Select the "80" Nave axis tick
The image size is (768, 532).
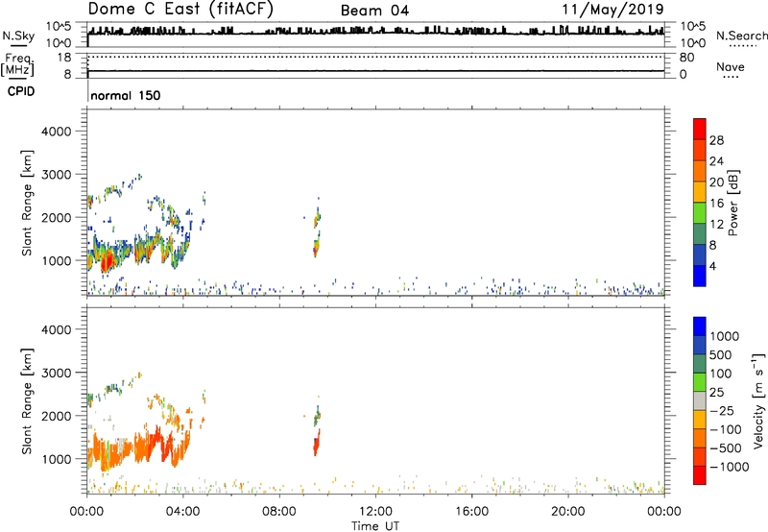click(686, 58)
